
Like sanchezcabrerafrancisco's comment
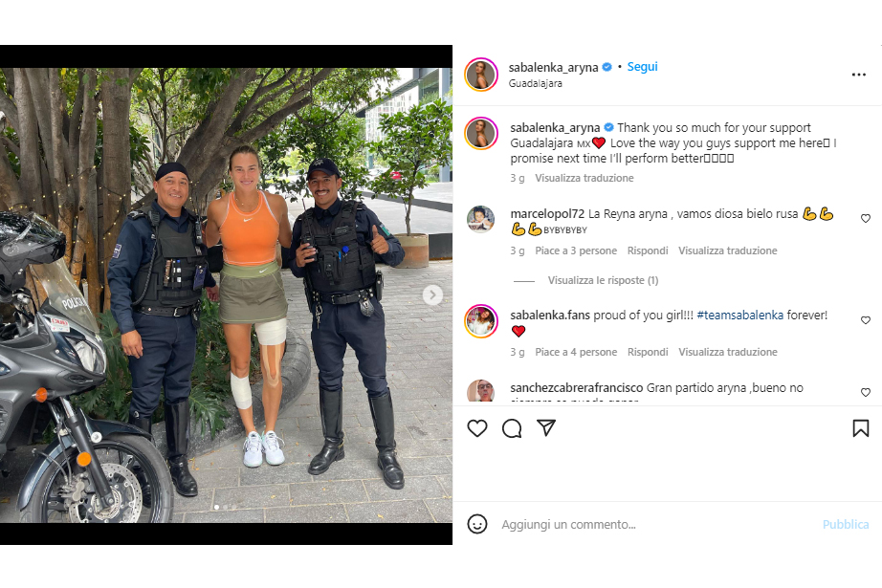point(866,392)
